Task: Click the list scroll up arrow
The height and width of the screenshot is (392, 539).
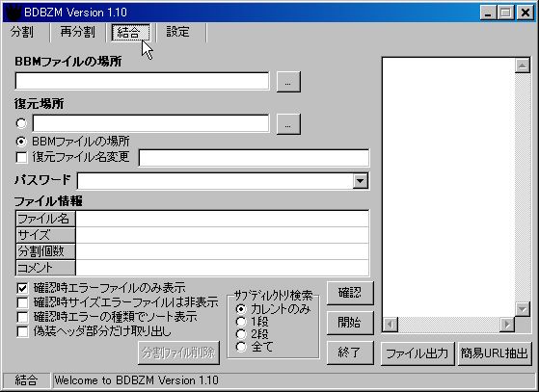Action: [x=523, y=65]
